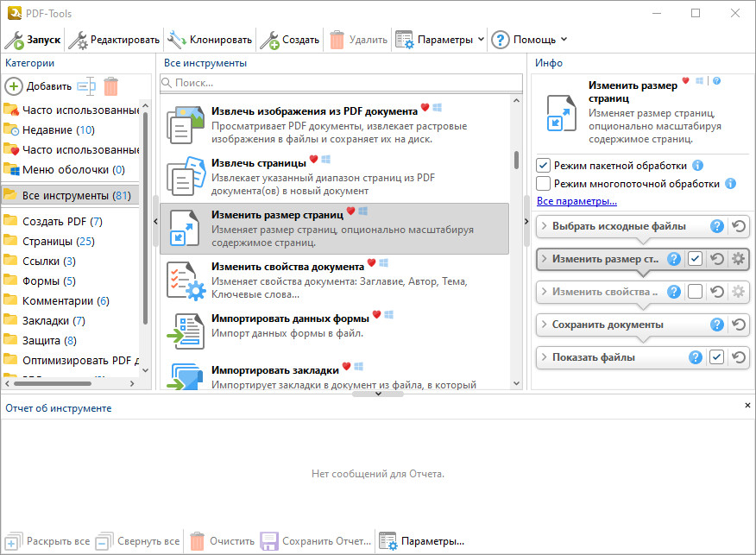Collapse the Инфо panel with the right arrow
756x555 pixels.
click(526, 221)
